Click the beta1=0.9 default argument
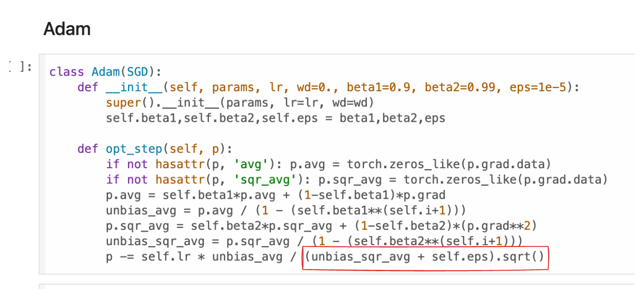 [x=382, y=87]
